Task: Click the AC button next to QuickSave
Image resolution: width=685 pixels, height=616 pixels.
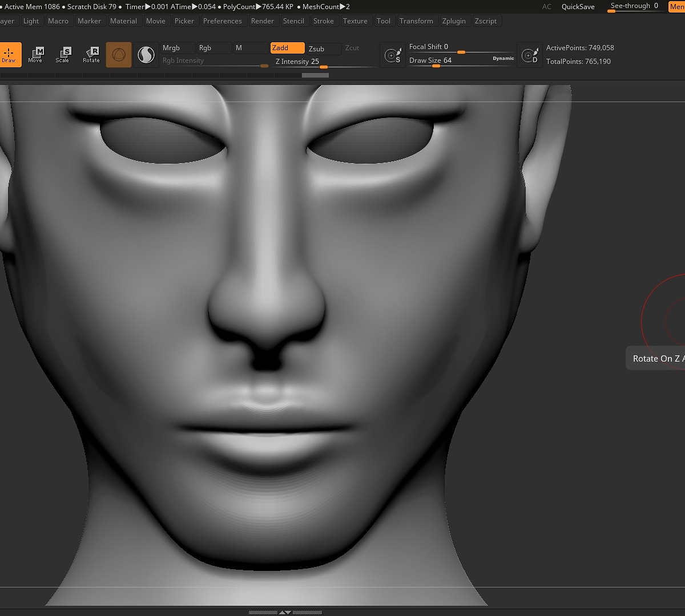Action: (547, 7)
